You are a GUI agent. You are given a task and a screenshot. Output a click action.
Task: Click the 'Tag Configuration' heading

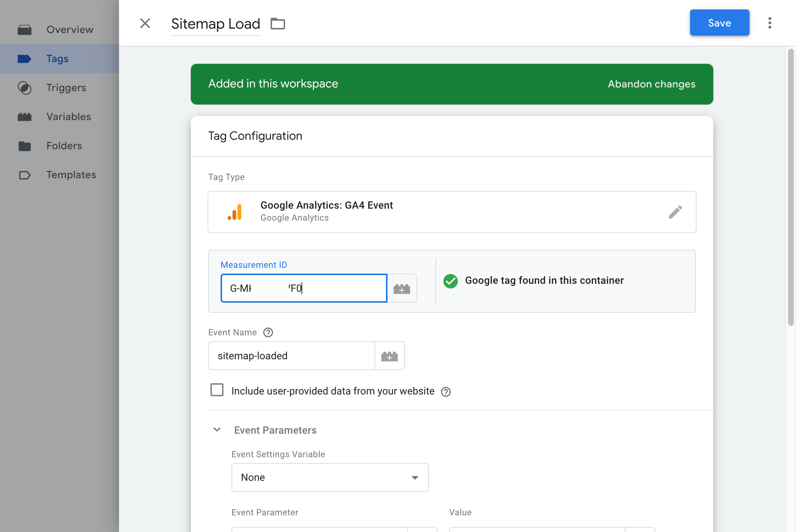coord(255,136)
